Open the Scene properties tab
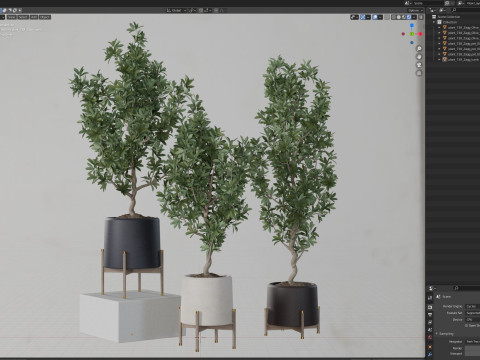The image size is (480, 360). [x=430, y=330]
